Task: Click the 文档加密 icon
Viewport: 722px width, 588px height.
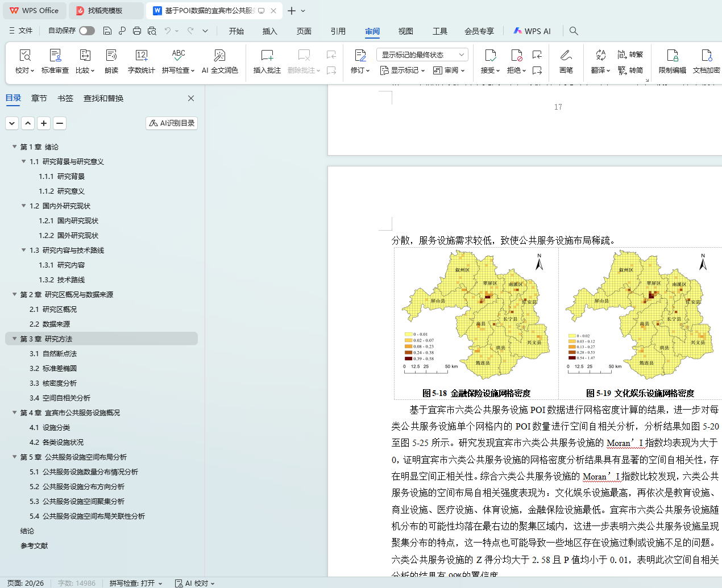Action: pyautogui.click(x=707, y=56)
